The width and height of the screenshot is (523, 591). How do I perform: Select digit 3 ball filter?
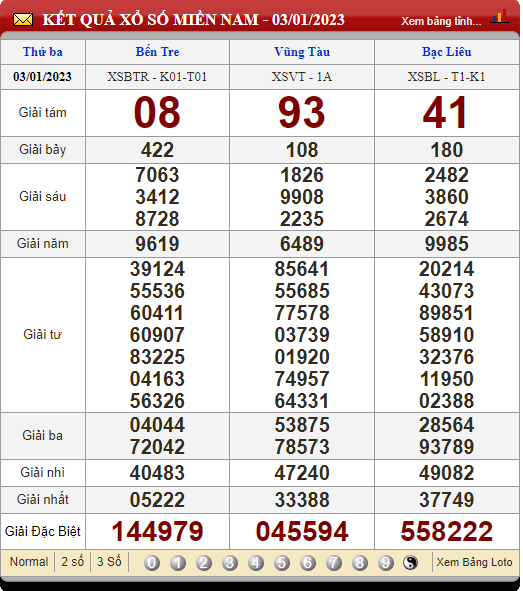tap(230, 563)
